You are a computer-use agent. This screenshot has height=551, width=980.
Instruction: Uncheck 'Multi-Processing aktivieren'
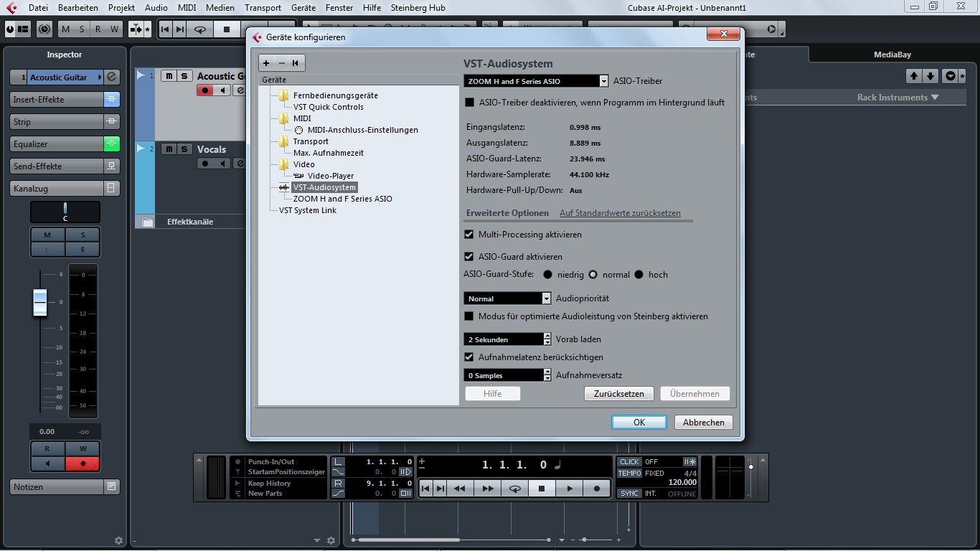(x=470, y=235)
